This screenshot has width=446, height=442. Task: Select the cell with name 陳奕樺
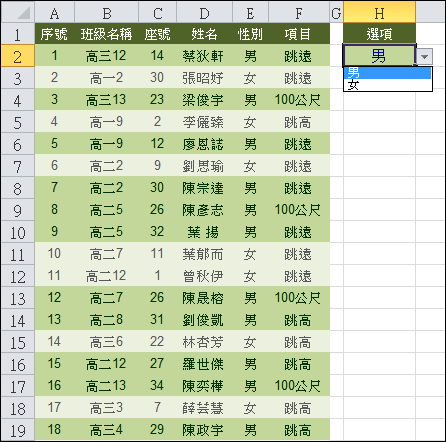click(204, 386)
